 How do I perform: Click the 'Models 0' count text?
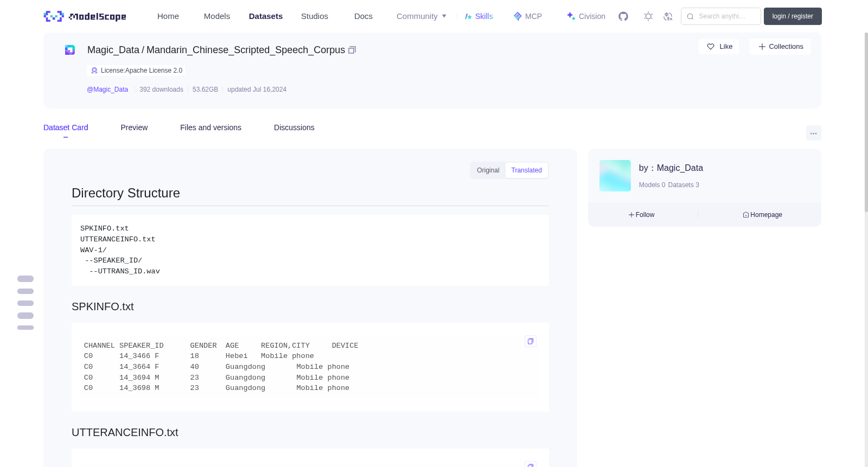652,185
